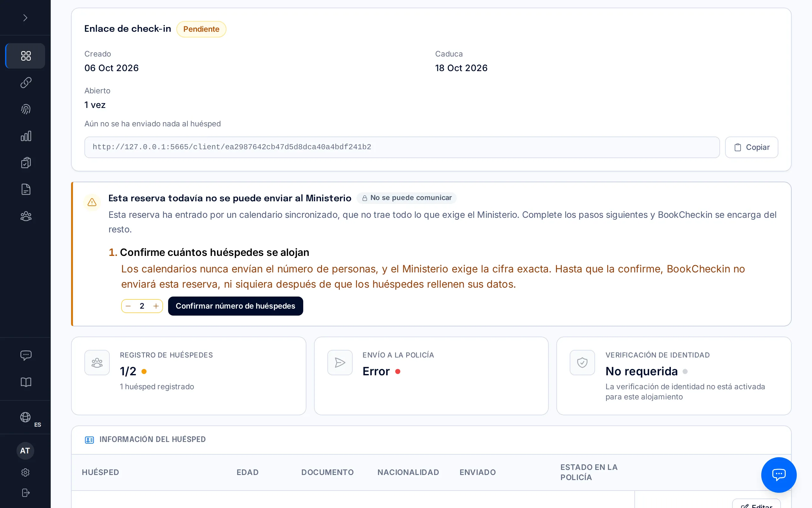Viewport: 812px width, 508px height.
Task: Click the Información del huésped card icon
Action: [x=89, y=440]
